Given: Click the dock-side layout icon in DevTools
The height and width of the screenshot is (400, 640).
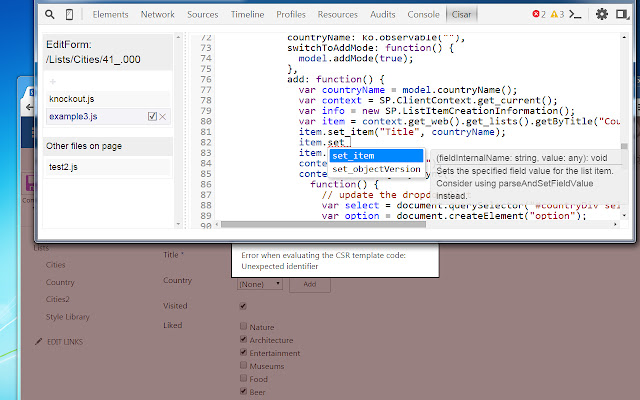Looking at the screenshot, I should click(623, 15).
